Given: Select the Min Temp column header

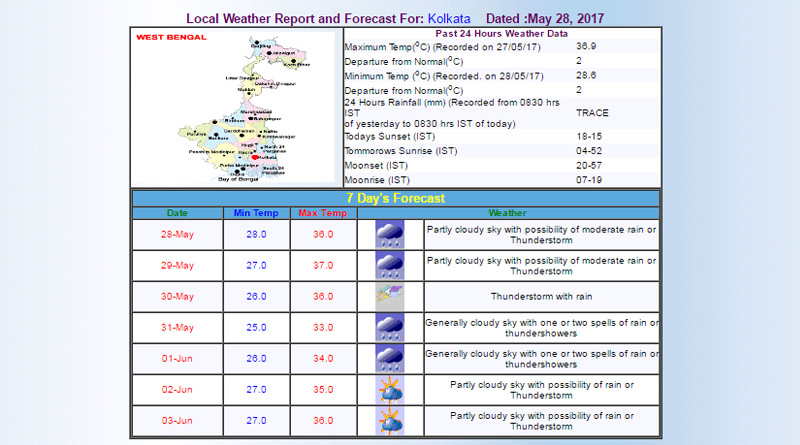Looking at the screenshot, I should click(256, 213).
